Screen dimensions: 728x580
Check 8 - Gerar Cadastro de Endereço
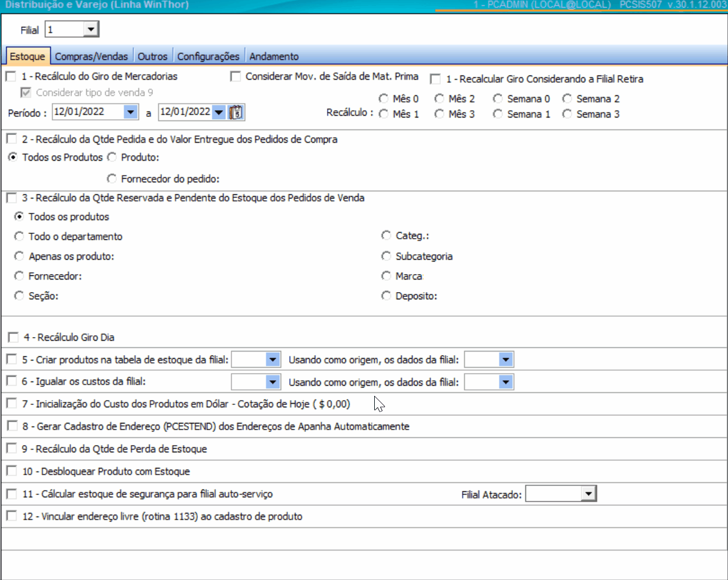point(13,426)
